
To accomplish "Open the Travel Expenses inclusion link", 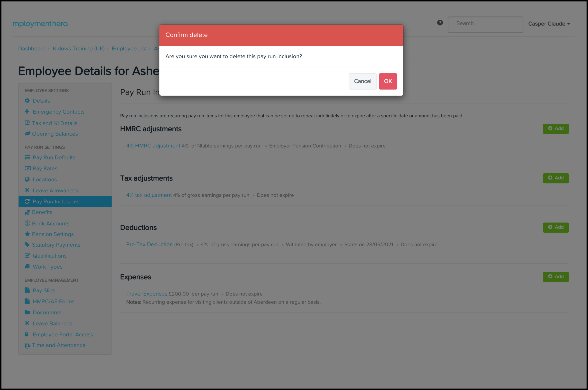I will pyautogui.click(x=146, y=294).
